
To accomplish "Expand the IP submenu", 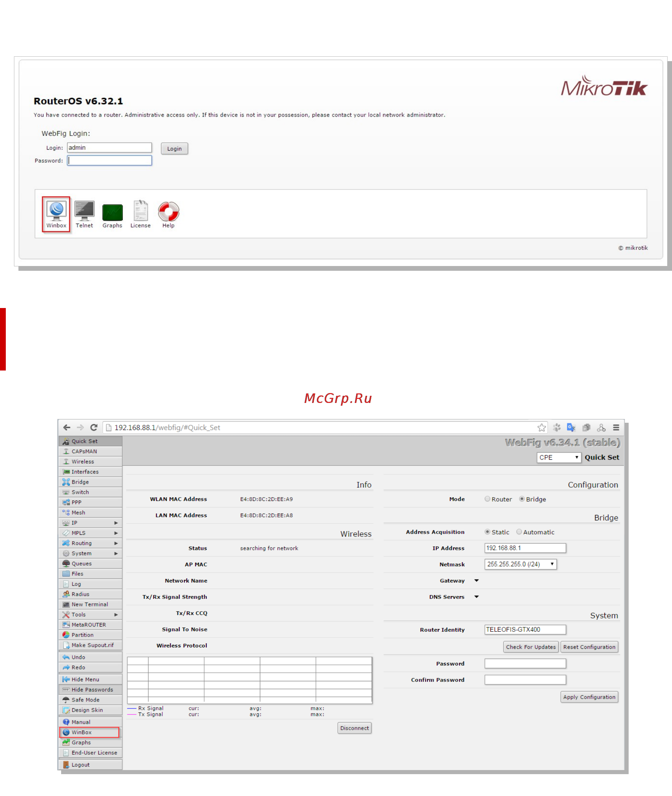I will click(116, 523).
